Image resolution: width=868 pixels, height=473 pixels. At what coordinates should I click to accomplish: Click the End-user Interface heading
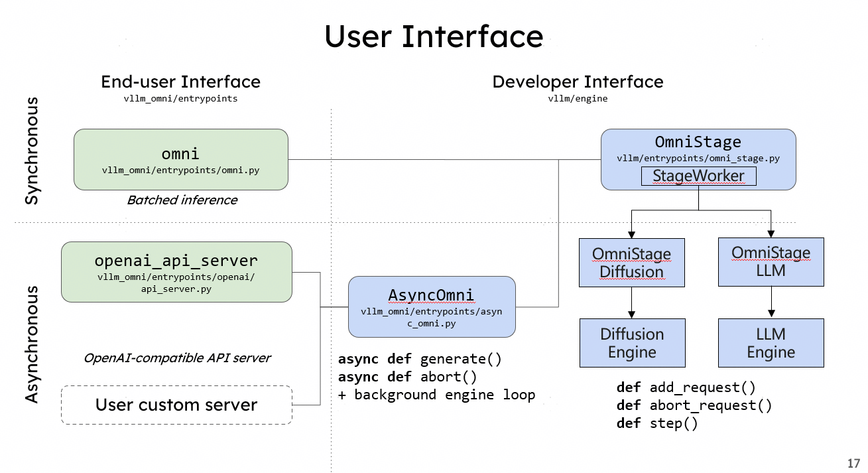click(180, 82)
